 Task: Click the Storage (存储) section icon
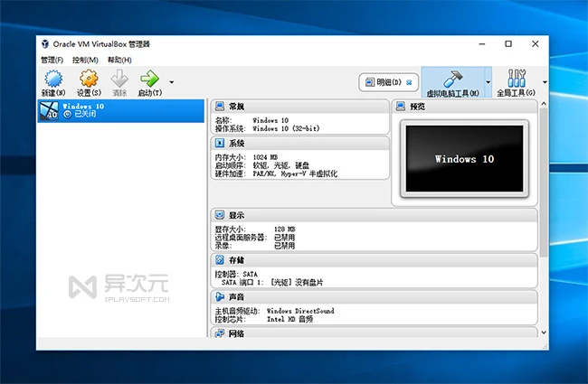click(x=220, y=259)
